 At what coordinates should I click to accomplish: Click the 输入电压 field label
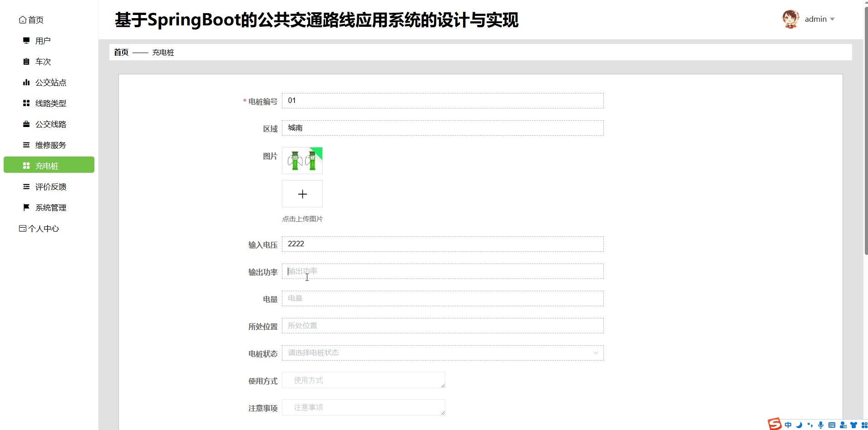[263, 245]
